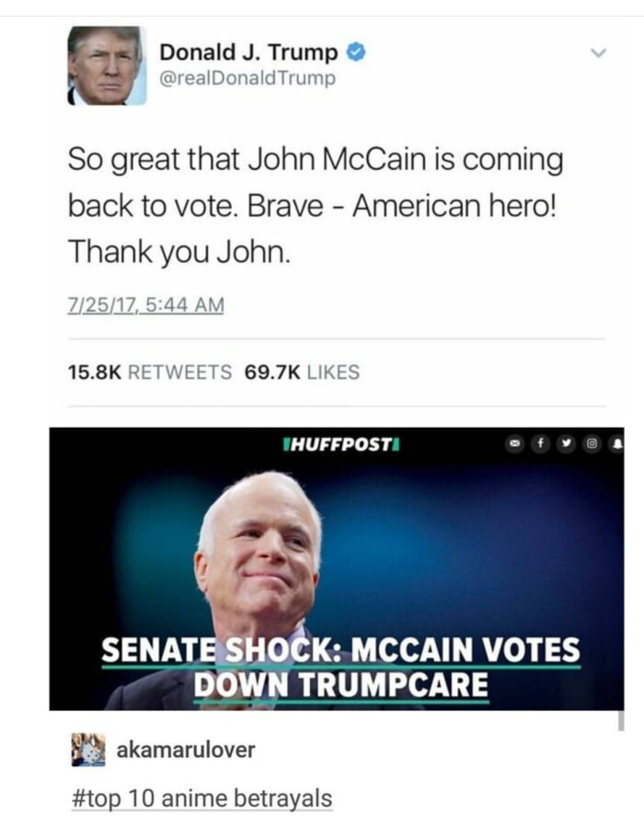Click the blue verified badge
644x826 pixels.
(x=356, y=52)
